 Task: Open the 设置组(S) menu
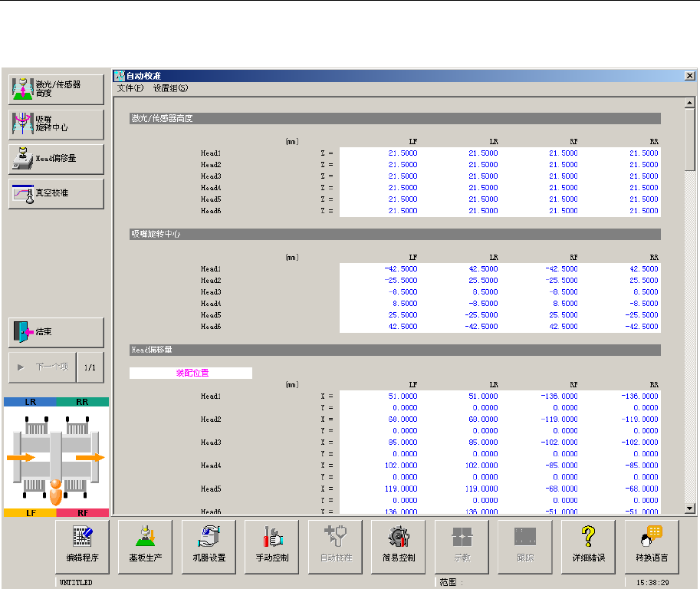click(170, 88)
